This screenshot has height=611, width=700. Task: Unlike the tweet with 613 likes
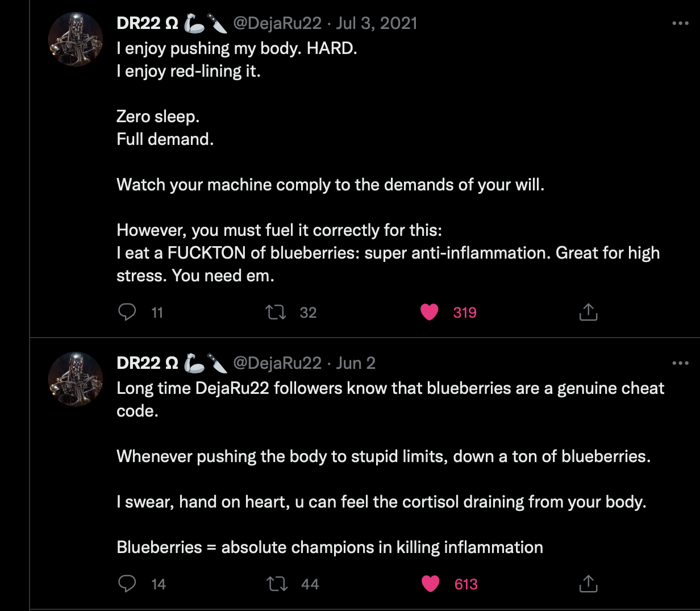coord(431,584)
